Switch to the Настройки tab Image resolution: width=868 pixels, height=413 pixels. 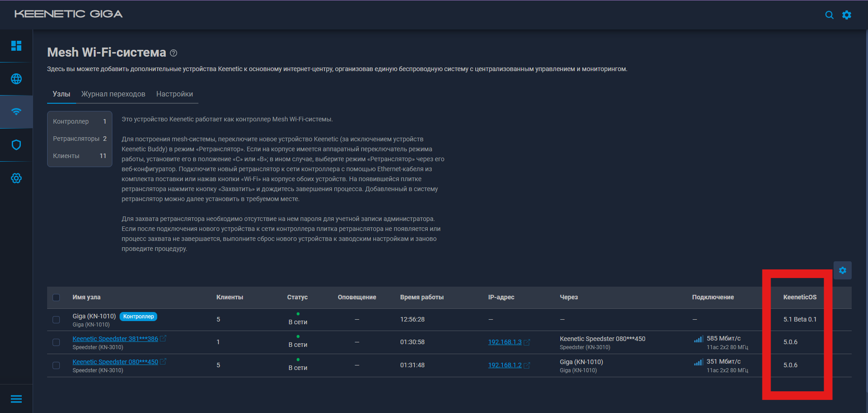point(174,94)
